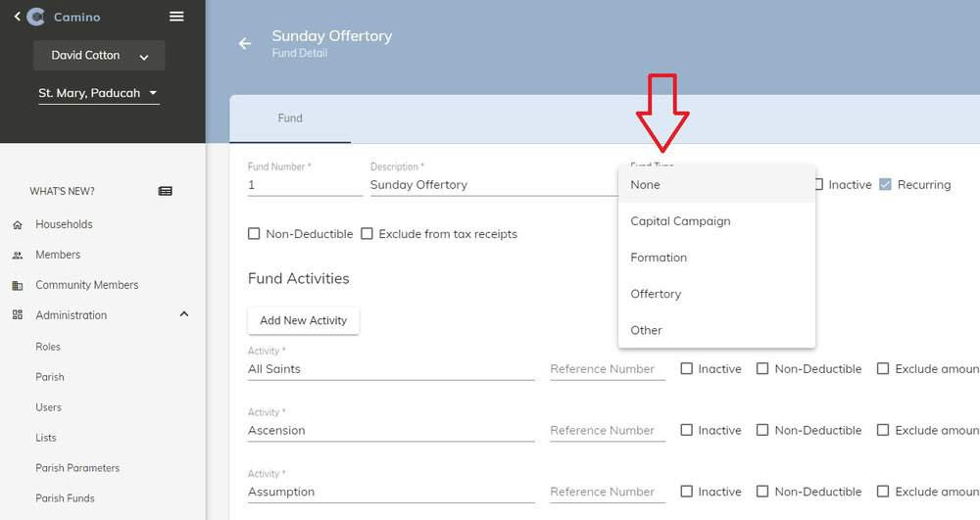
Task: Click the Households home icon
Action: (18, 224)
